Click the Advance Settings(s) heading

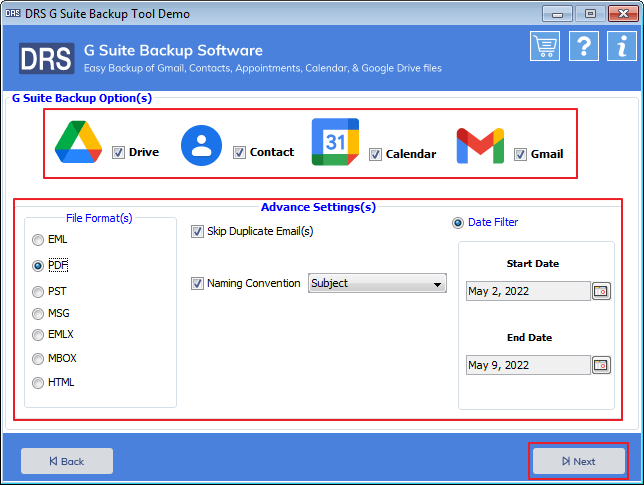point(318,207)
